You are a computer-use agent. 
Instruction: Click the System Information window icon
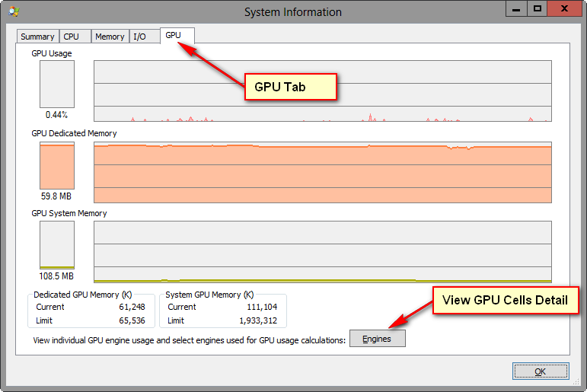click(x=14, y=11)
